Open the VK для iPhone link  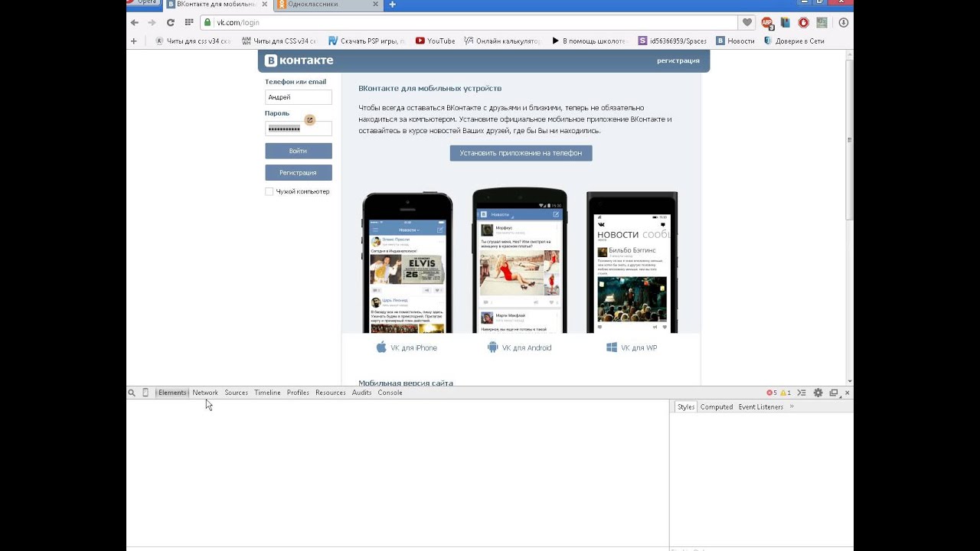(x=413, y=347)
